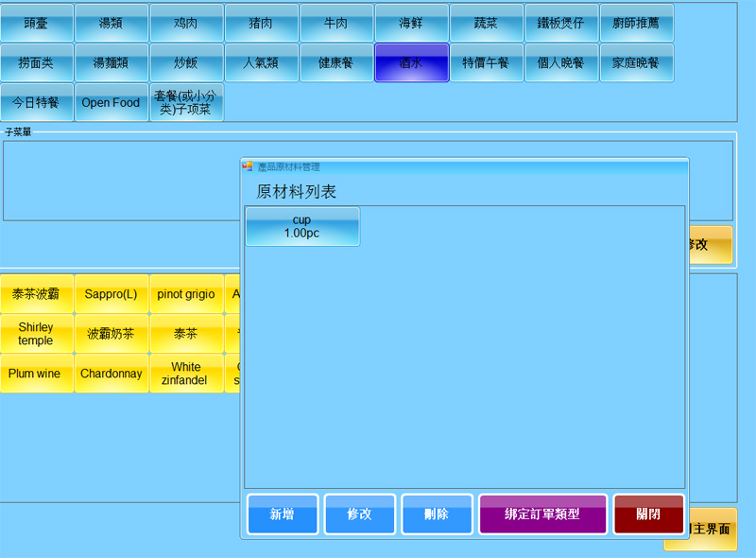The image size is (756, 558).
Task: Pick the Sappro(L) drink item
Action: [x=112, y=294]
